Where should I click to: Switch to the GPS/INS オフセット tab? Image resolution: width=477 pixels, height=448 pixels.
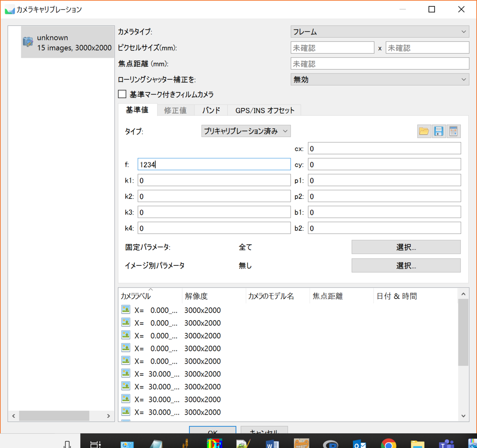[265, 110]
